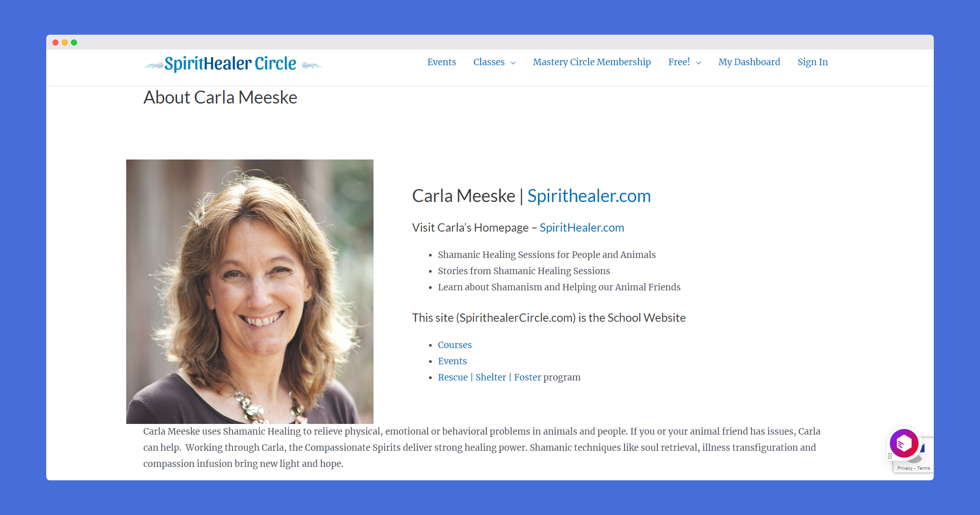The image size is (980, 515).
Task: Open the Events menu item
Action: tap(441, 62)
